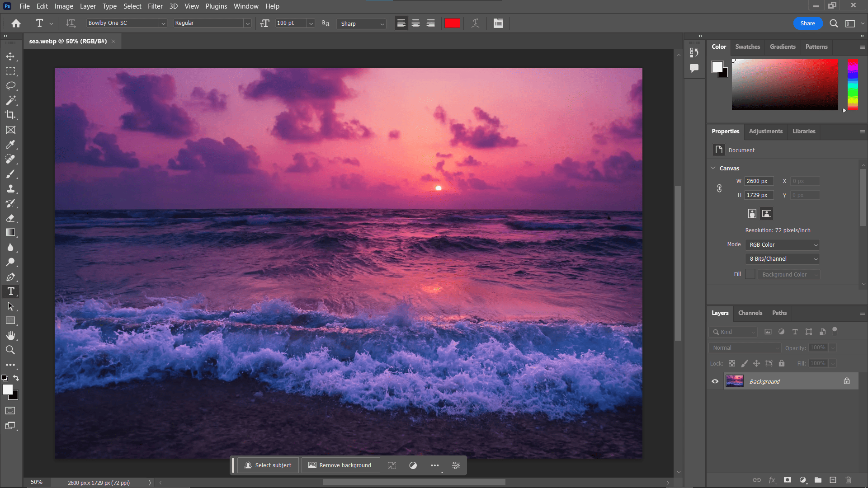Open the font family dropdown
The width and height of the screenshot is (868, 488).
(x=163, y=23)
